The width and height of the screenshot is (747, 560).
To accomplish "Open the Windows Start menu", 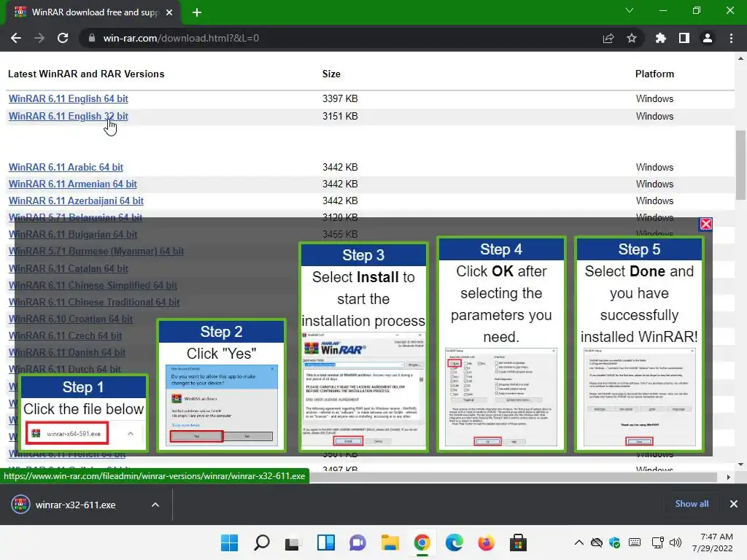I will coord(229,542).
